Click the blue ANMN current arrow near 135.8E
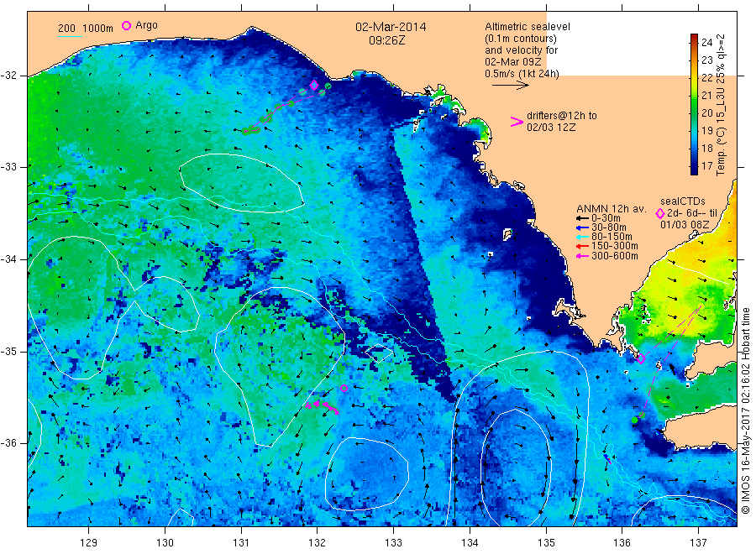Screen dimensions: 756x554 click(x=607, y=458)
